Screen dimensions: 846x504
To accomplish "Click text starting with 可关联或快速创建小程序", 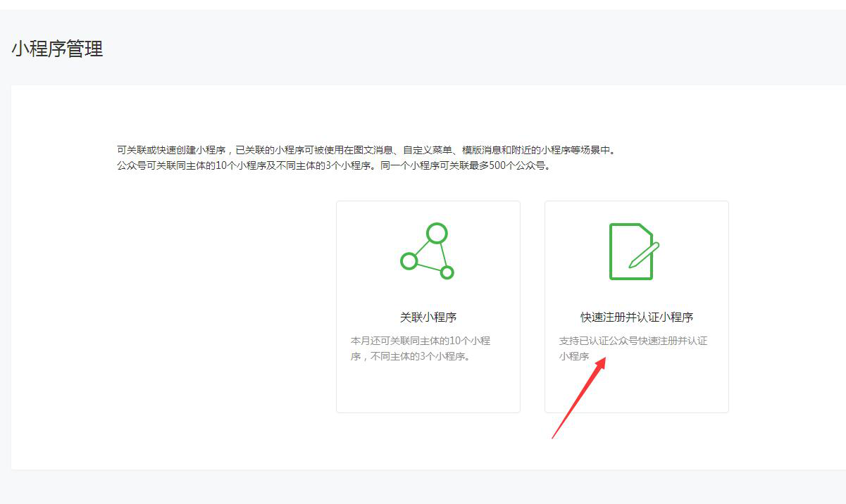I will (x=366, y=150).
